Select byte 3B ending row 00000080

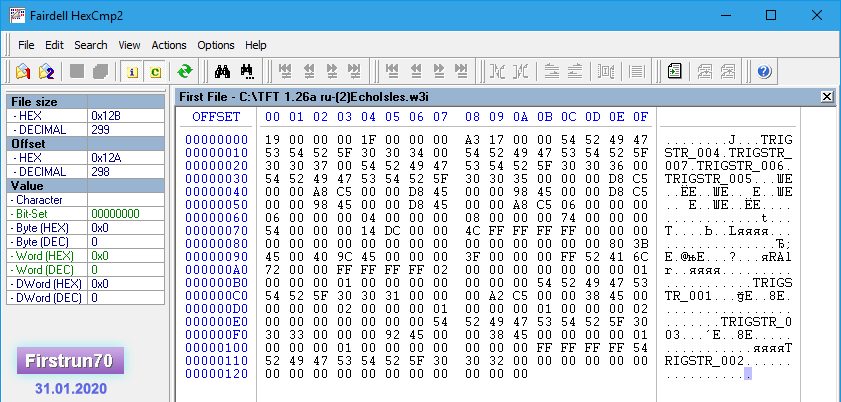pyautogui.click(x=640, y=244)
